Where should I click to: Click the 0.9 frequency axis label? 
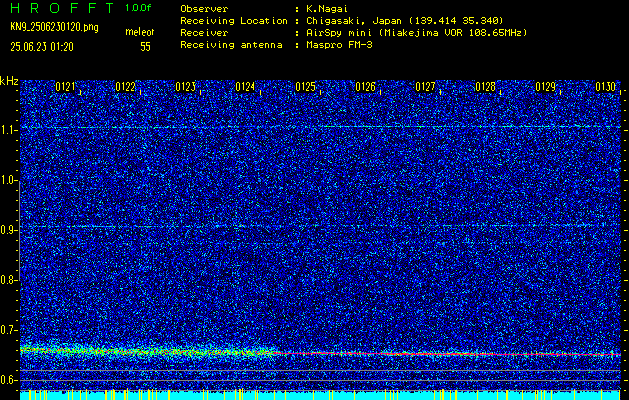pos(7,230)
